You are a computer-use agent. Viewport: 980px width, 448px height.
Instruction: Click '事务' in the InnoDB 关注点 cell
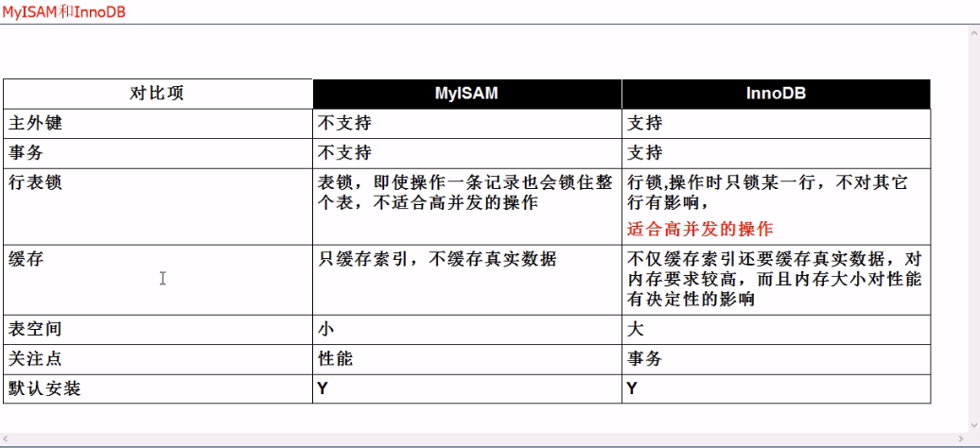pos(644,358)
